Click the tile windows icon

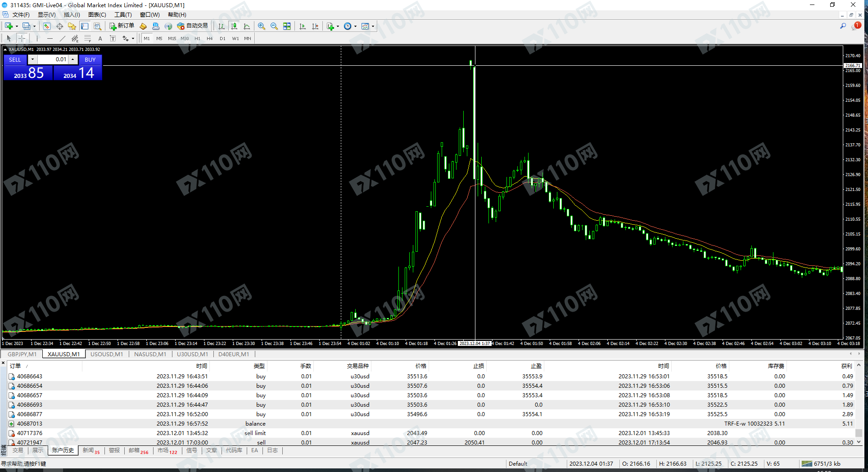287,26
